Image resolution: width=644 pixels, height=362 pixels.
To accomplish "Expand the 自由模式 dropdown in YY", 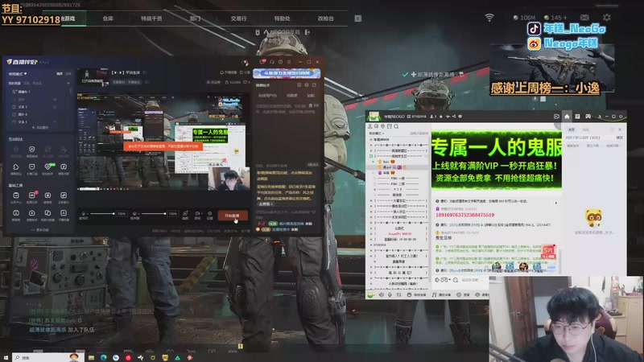I will 376,134.
